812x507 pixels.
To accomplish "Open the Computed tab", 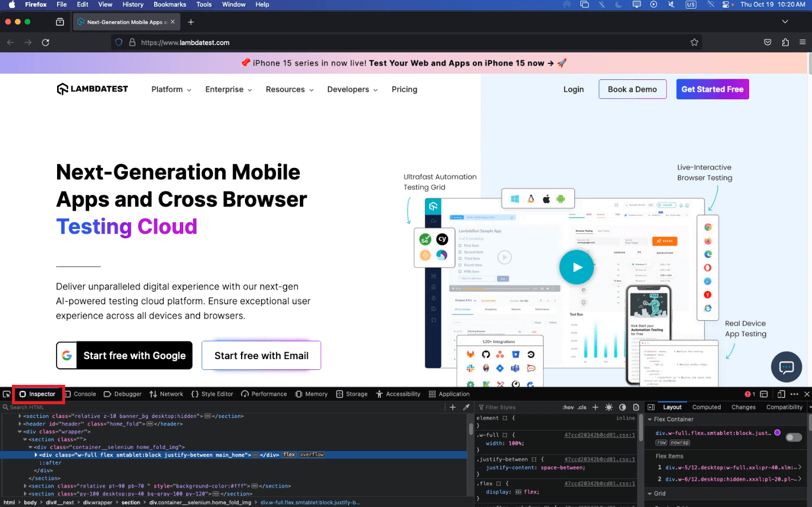I will [706, 407].
